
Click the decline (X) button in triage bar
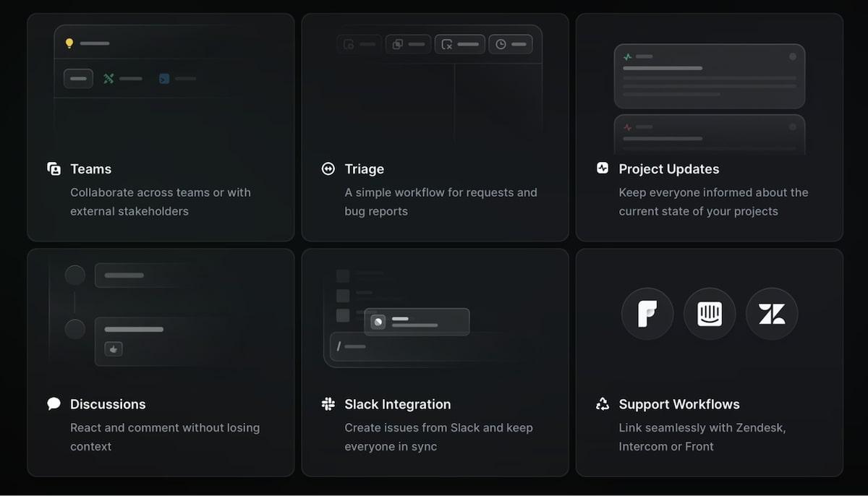click(x=460, y=44)
